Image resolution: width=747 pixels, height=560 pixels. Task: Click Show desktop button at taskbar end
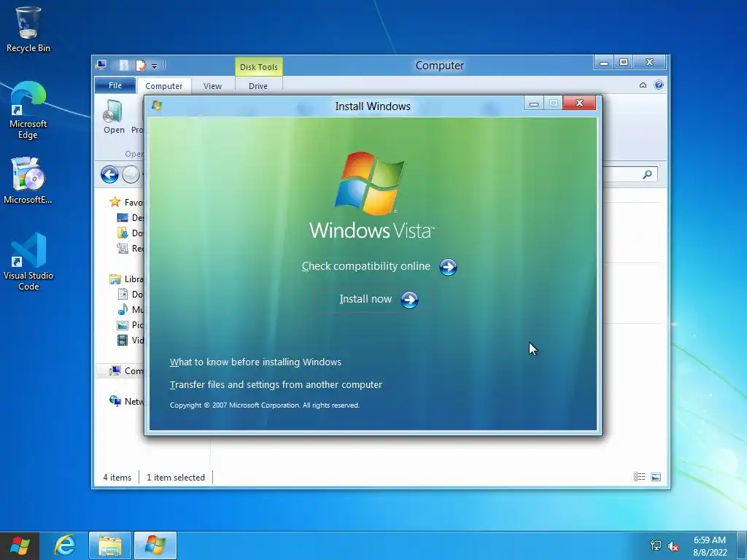[x=742, y=545]
